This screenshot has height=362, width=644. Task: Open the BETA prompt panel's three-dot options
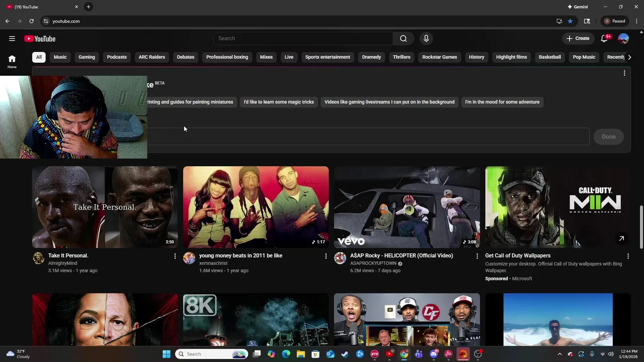[x=624, y=73]
